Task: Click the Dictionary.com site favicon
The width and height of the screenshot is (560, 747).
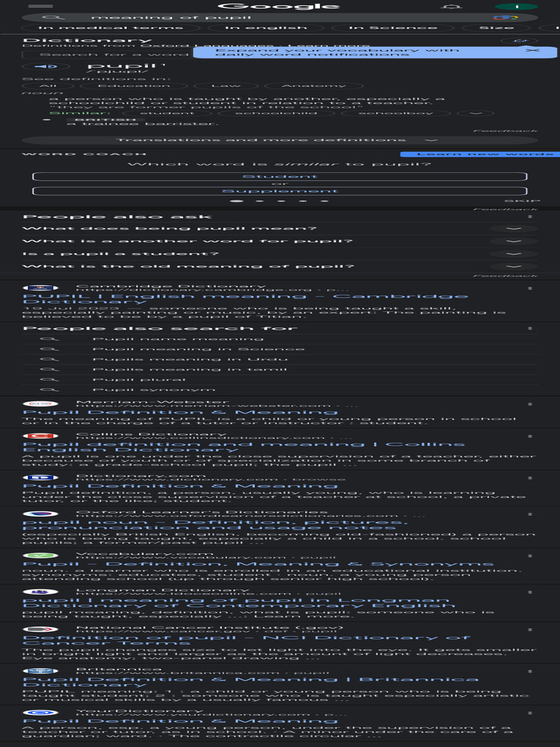Action: pyautogui.click(x=41, y=477)
